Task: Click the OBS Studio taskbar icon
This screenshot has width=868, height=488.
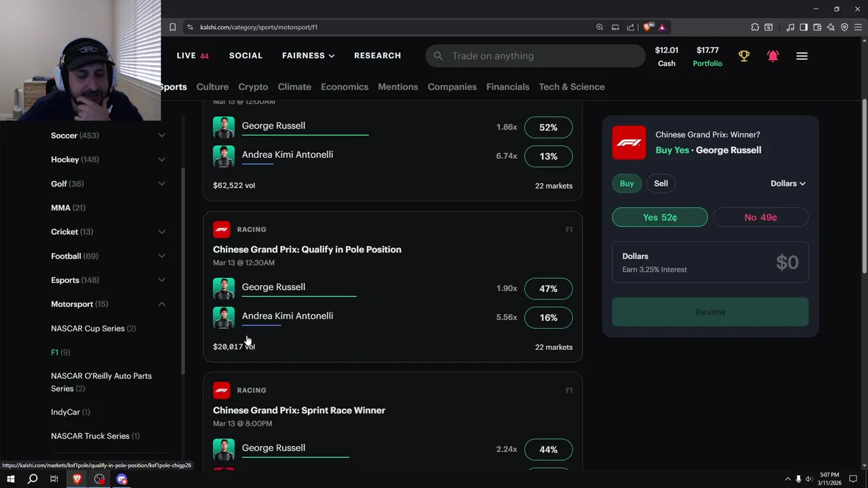Action: pos(100,479)
